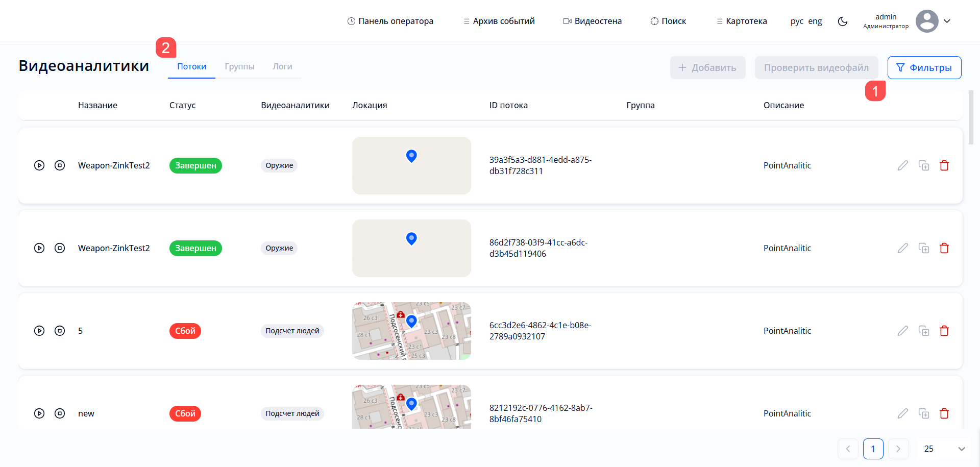The width and height of the screenshot is (980, 467).
Task: Select page 1 in pagination
Action: (x=873, y=449)
